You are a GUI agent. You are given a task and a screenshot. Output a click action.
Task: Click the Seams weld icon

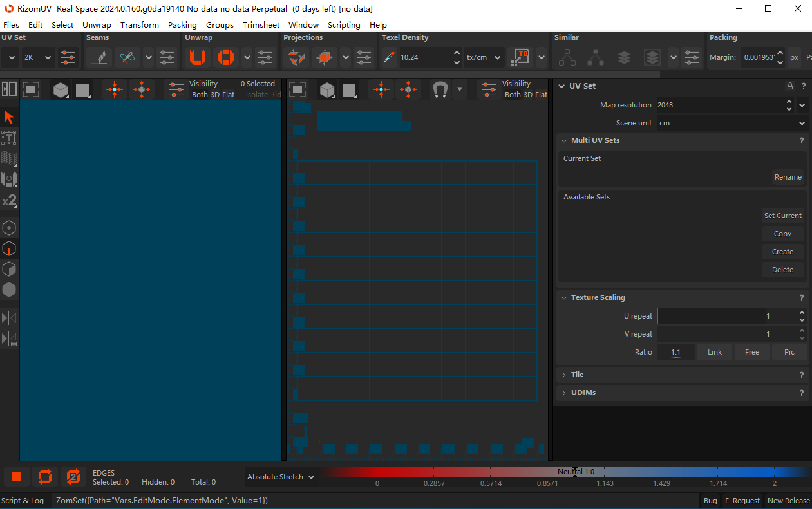(127, 57)
